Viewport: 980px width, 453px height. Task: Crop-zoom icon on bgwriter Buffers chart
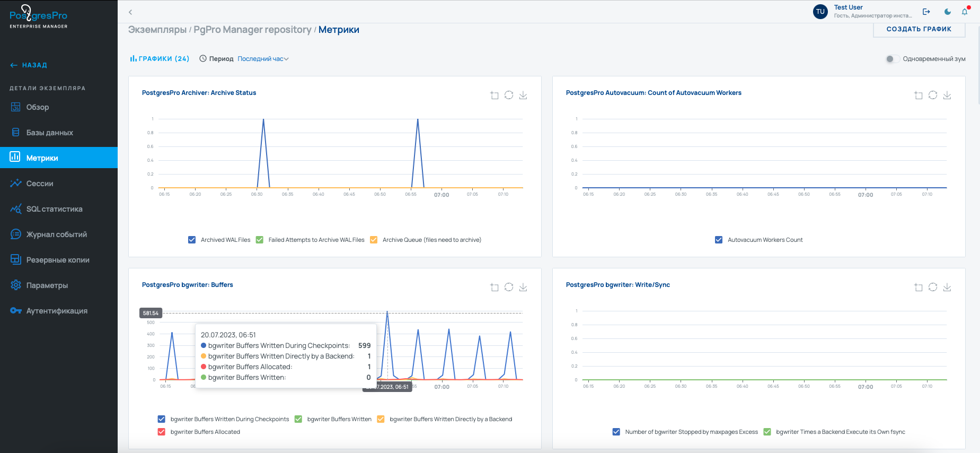coord(495,287)
